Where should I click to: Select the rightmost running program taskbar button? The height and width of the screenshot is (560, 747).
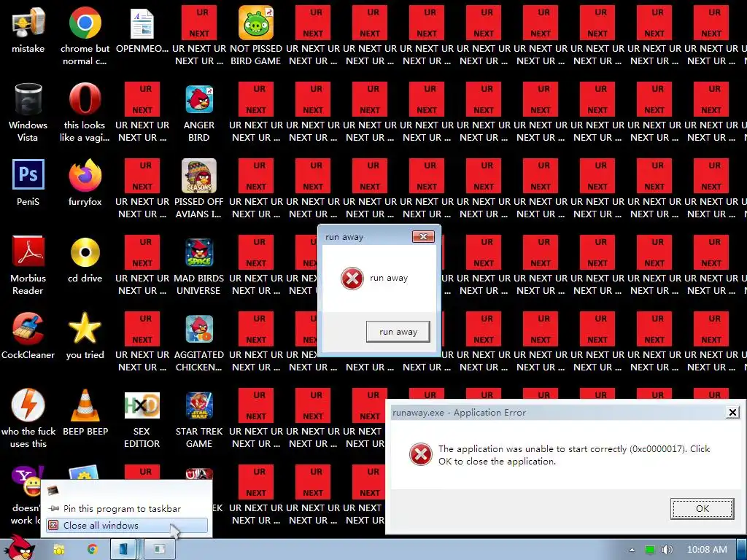click(x=160, y=550)
